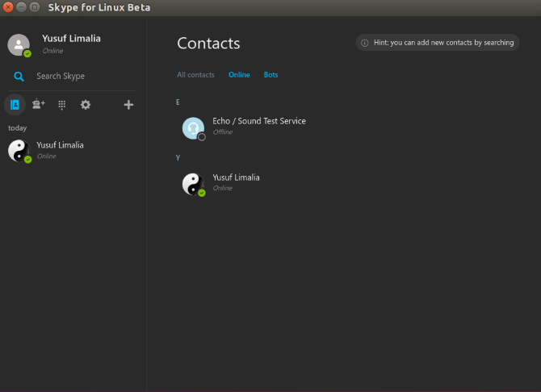
Task: Select the Echo / Sound Test Service contact
Action: (244, 128)
